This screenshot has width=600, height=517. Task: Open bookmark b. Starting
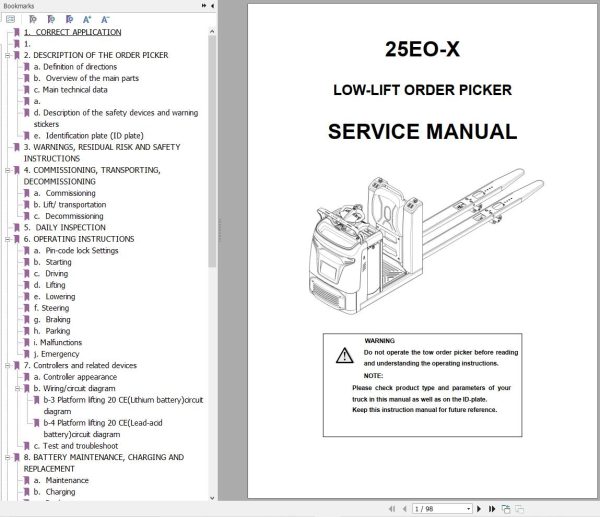[52, 262]
